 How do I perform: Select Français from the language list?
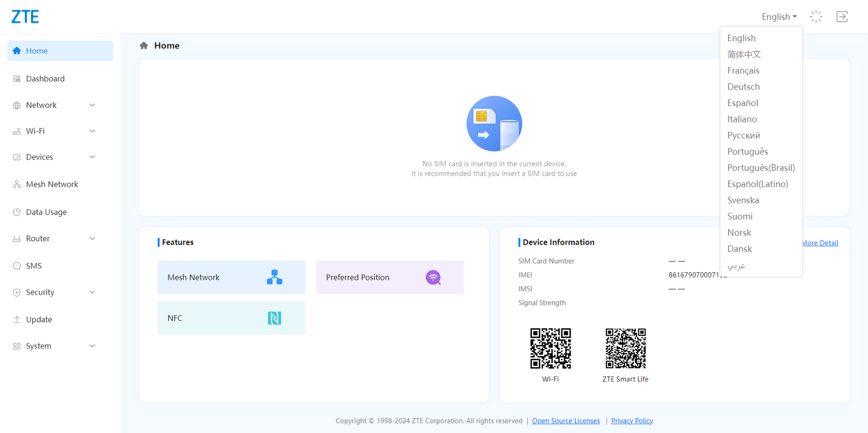click(743, 71)
